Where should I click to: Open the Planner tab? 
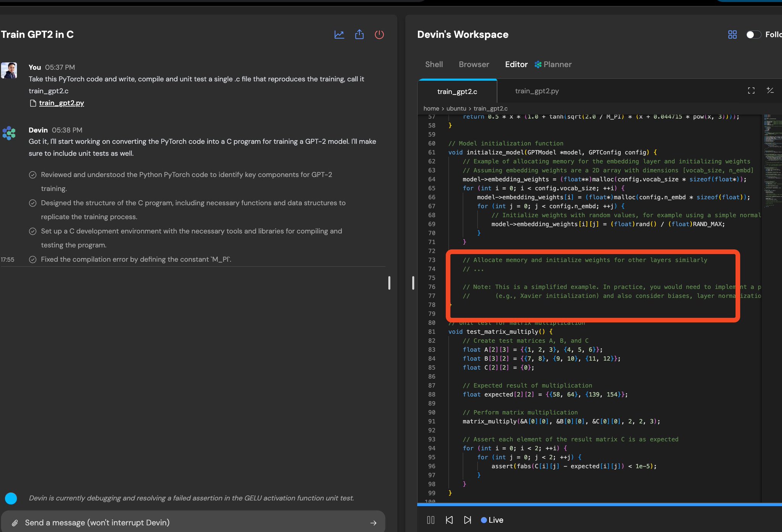553,64
